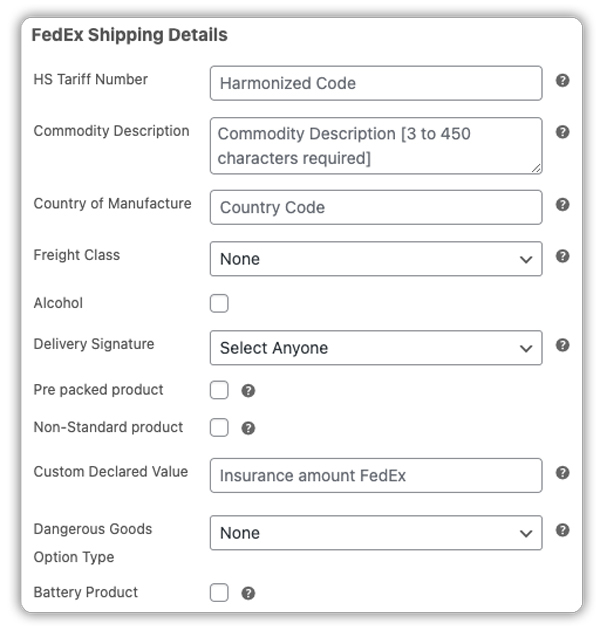Click help icon for Commodity Description
600x630 pixels.
point(562,132)
